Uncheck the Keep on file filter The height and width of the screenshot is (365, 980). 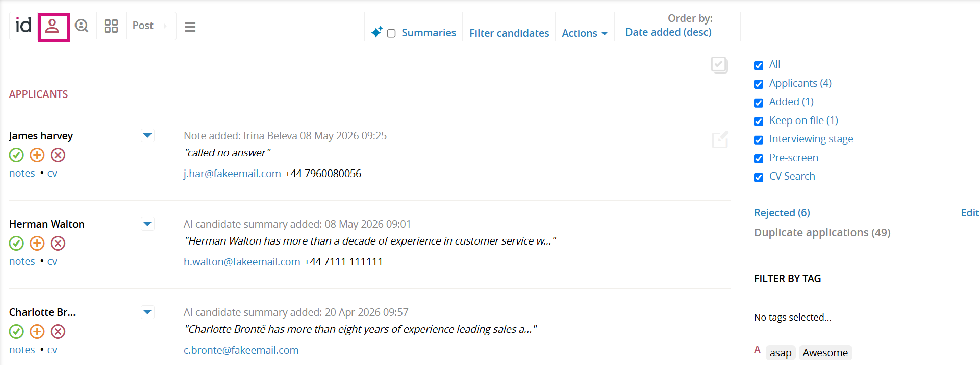click(759, 121)
